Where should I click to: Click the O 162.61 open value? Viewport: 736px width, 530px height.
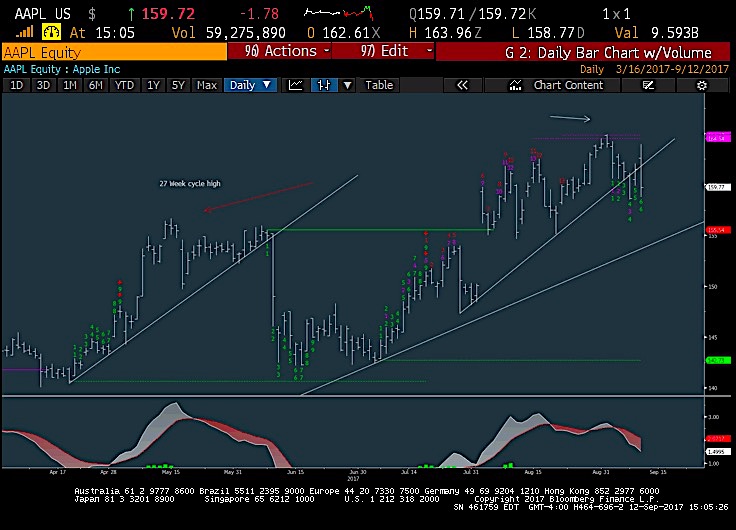[x=343, y=33]
